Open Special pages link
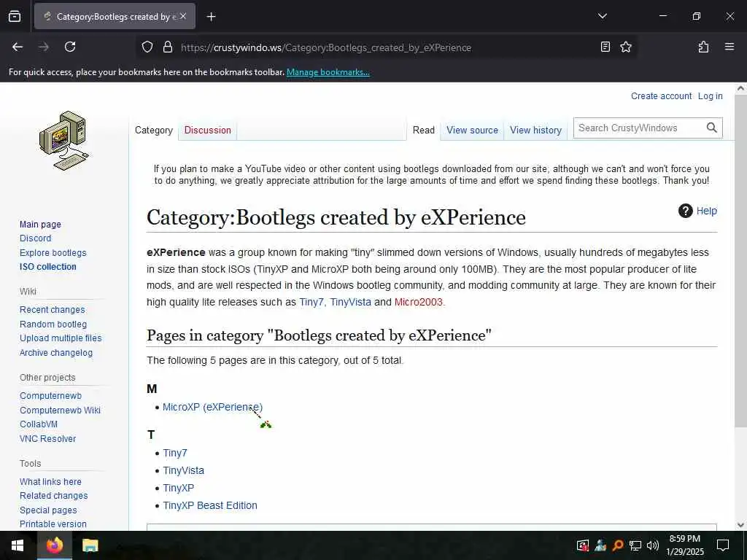The image size is (747, 560). [48, 510]
